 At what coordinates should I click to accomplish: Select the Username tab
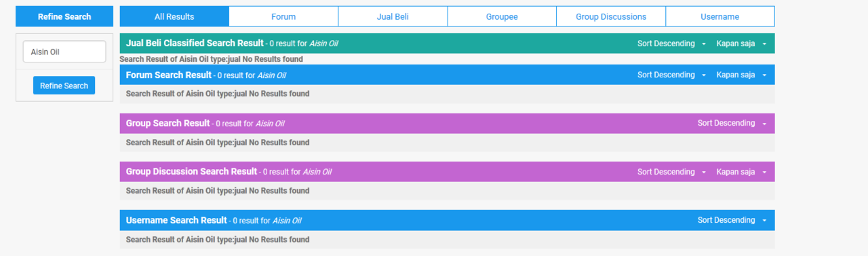click(x=720, y=16)
